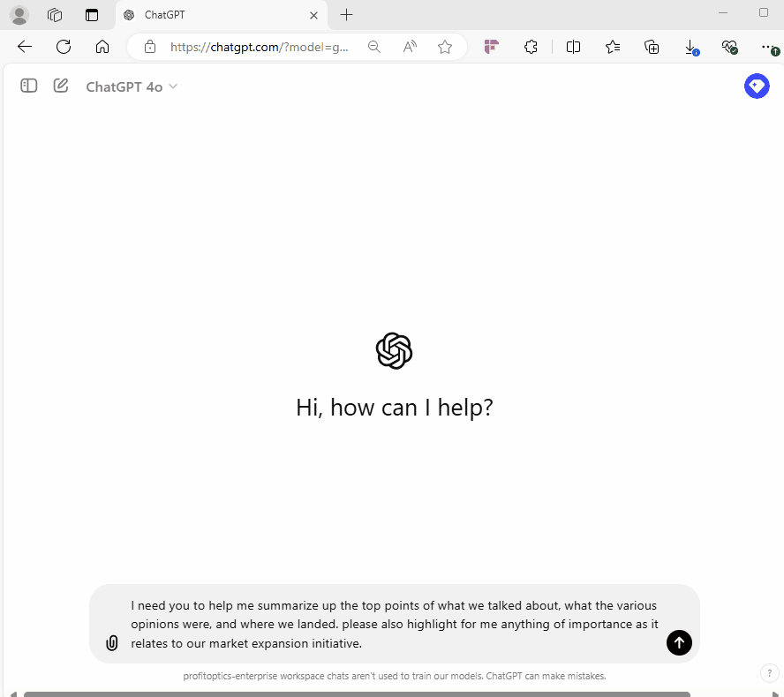Expand the ChatGPT 4o model selector
Screen dimensions: 784x697
(132, 87)
